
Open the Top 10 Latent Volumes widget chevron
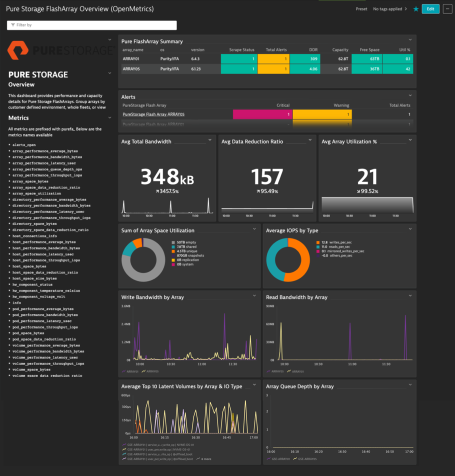click(x=254, y=385)
